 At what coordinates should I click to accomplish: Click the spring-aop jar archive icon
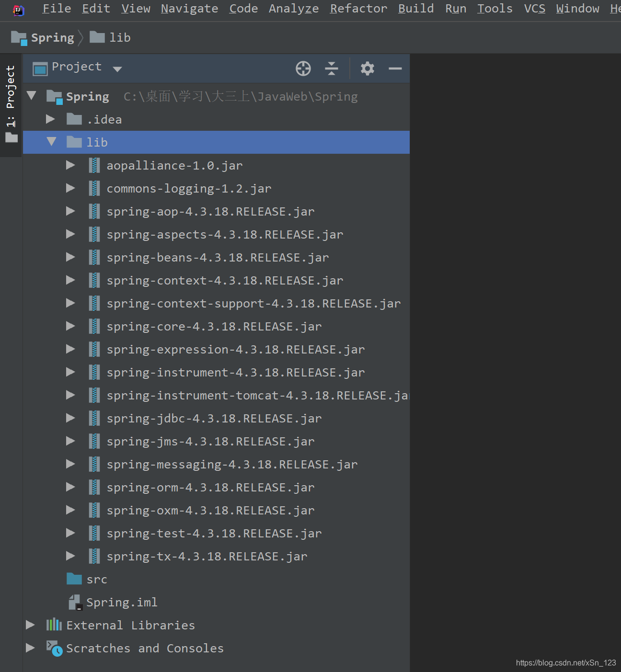[94, 211]
